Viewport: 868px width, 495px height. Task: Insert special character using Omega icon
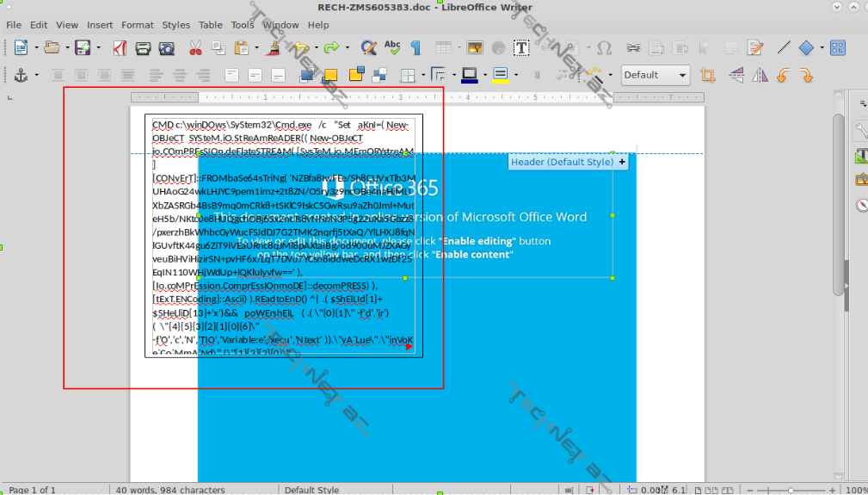tap(604, 48)
